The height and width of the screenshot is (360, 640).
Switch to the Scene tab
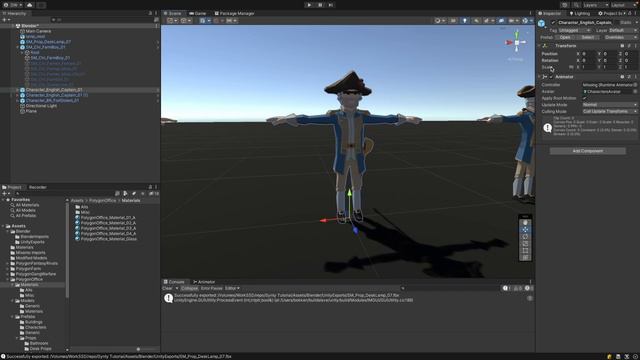click(172, 13)
